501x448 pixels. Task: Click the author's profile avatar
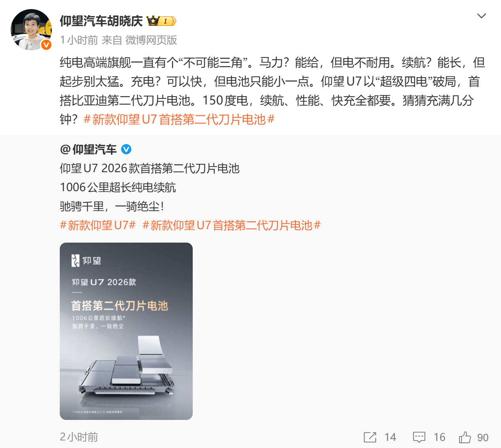click(31, 30)
